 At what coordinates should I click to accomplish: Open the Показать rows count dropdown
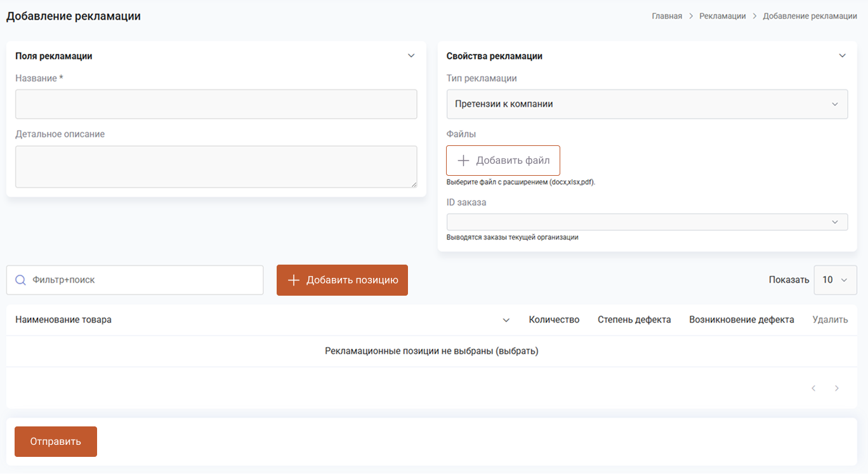pos(835,280)
